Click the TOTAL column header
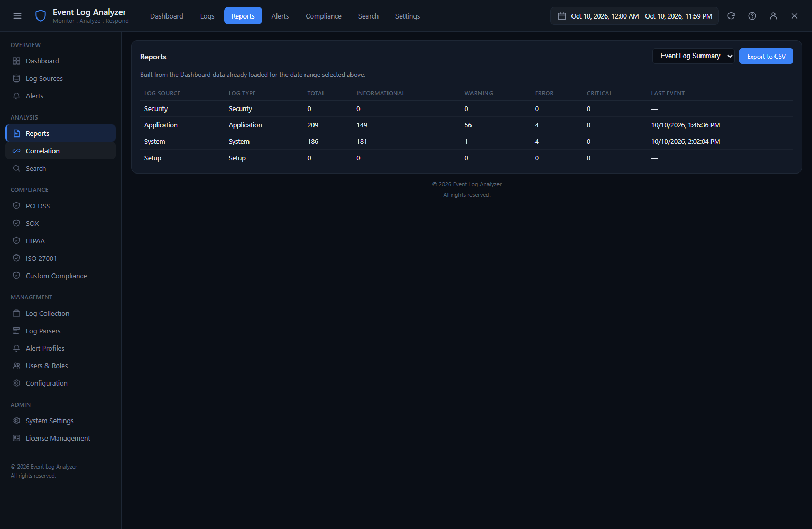This screenshot has width=812, height=529. 316,93
